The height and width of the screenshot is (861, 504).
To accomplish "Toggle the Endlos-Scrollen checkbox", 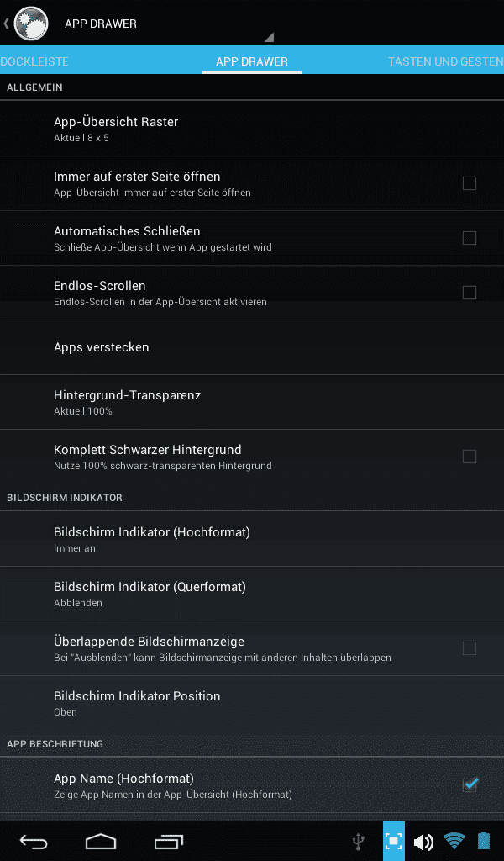I will point(470,293).
